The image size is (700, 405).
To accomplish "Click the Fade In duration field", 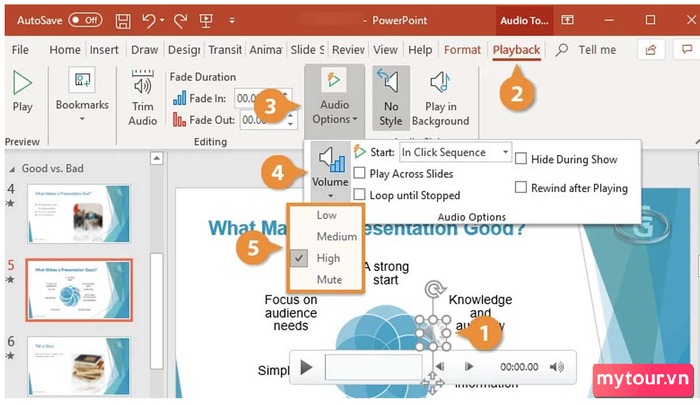I will (263, 98).
